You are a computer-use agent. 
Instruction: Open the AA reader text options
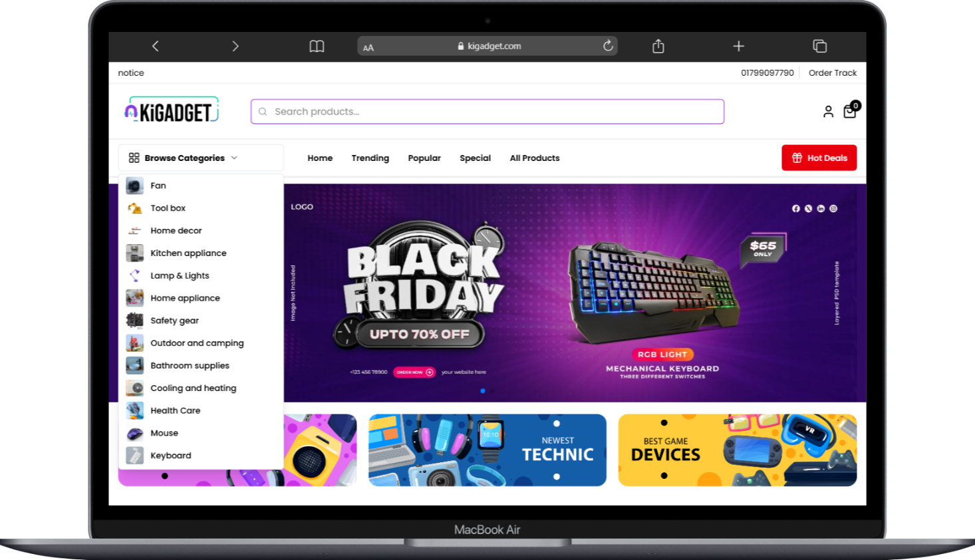click(x=368, y=48)
